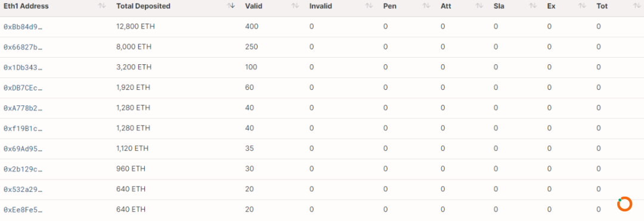Open the 0xDB7CEc… address page
Screen dimensions: 644x221
point(23,88)
